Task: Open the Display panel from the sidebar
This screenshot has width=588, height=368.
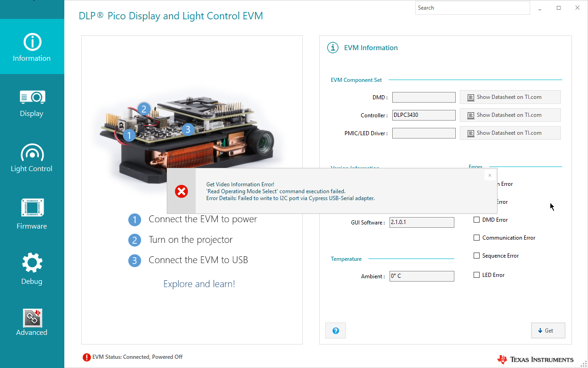Action: 32,97
